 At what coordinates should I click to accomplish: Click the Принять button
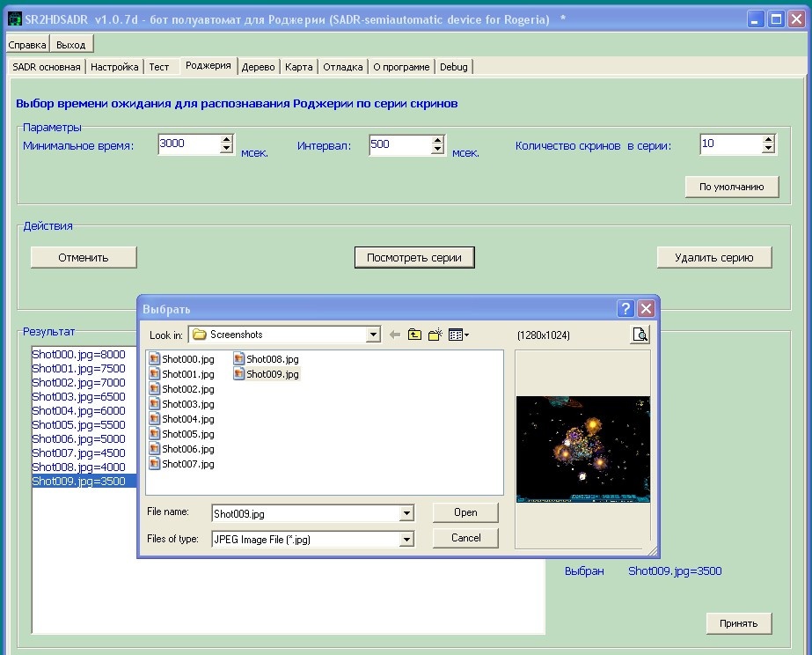[x=738, y=623]
